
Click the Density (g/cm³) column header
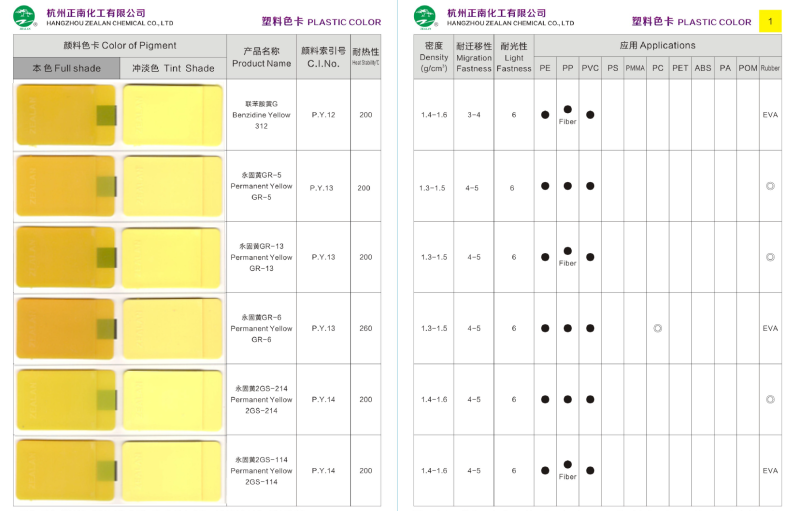[433, 57]
